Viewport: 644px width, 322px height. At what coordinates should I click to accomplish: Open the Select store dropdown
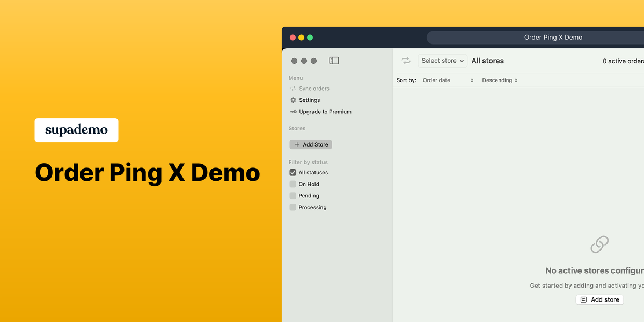pos(443,61)
